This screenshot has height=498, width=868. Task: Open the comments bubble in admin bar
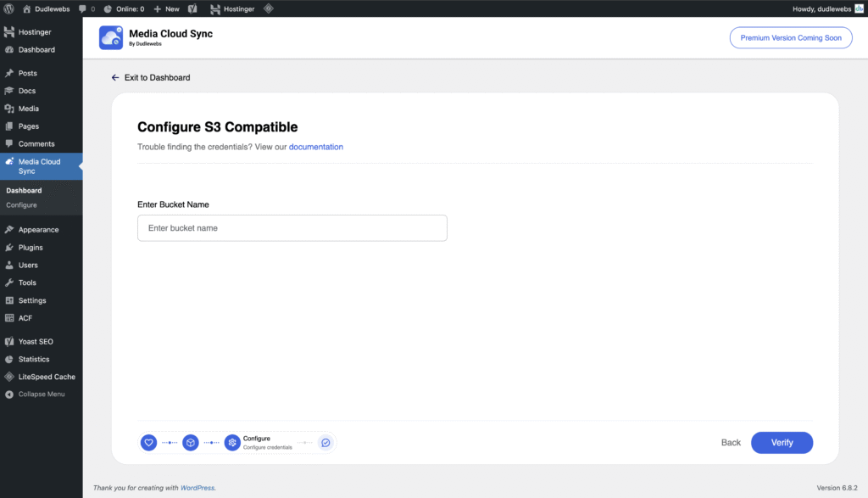[86, 8]
